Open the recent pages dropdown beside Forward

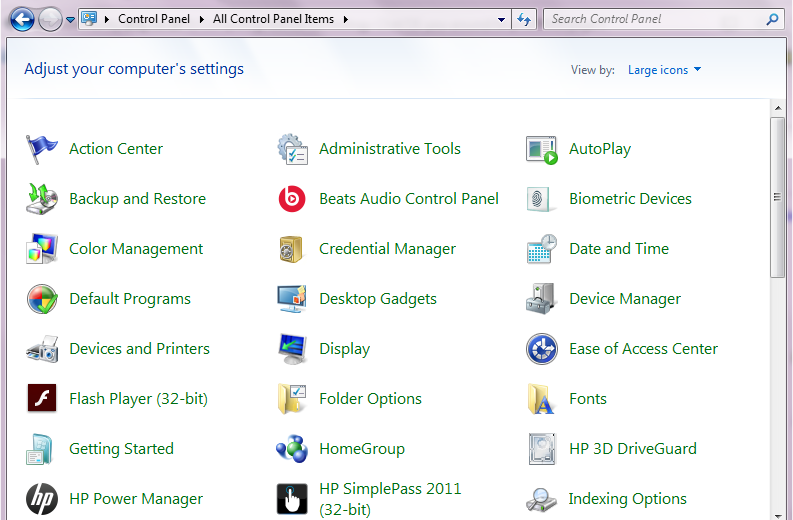[x=70, y=20]
